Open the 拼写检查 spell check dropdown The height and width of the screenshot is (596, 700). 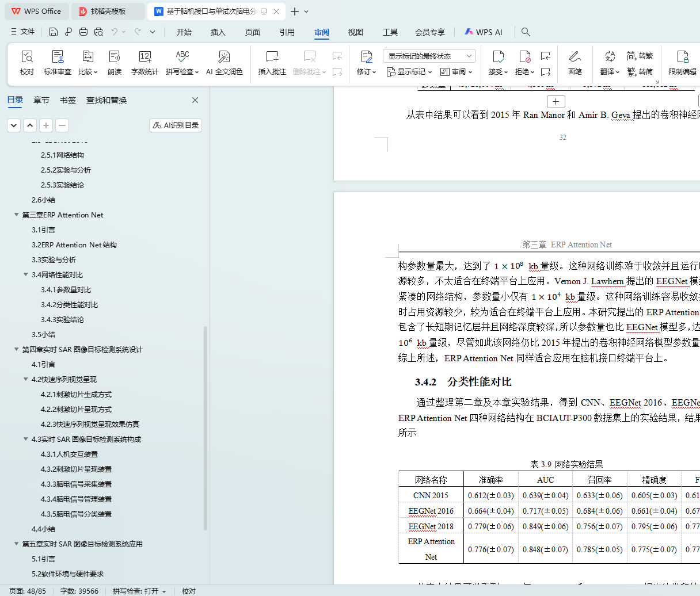click(x=182, y=63)
